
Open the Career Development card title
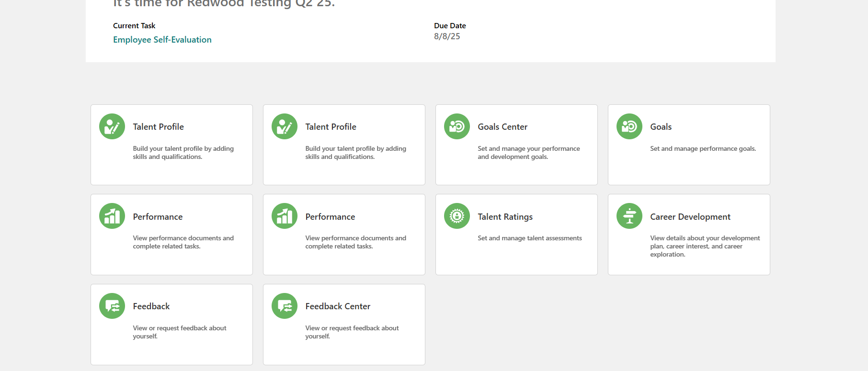[690, 217]
